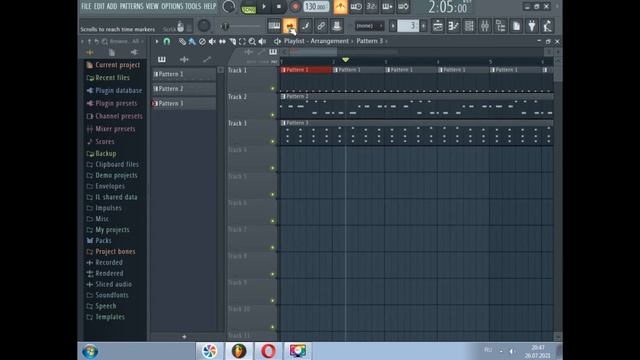
Task: Open the Pattern 3 dropdown in playlist title
Action: coord(370,41)
